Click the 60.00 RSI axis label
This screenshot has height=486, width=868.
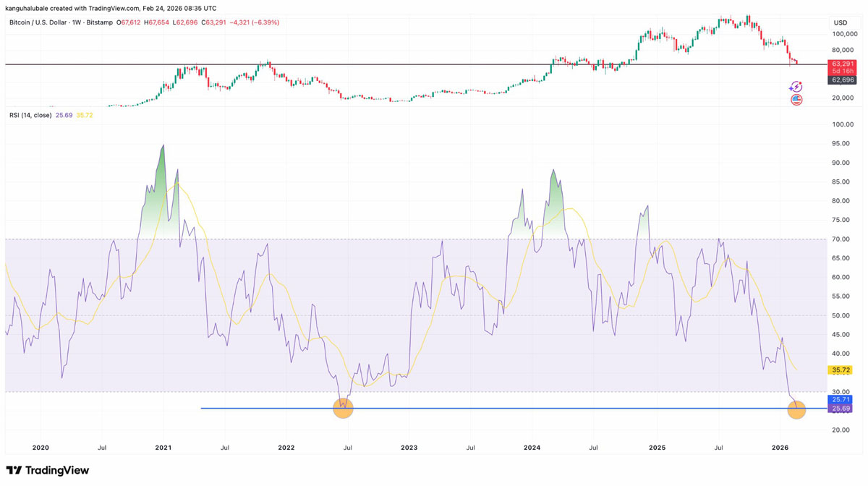(x=841, y=277)
